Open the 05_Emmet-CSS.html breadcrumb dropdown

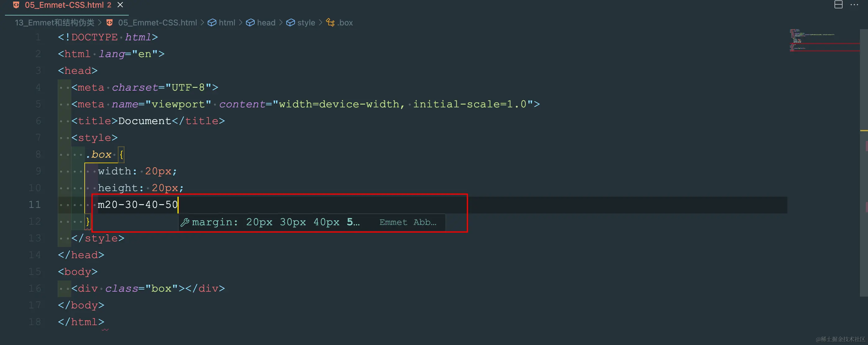[x=157, y=23]
